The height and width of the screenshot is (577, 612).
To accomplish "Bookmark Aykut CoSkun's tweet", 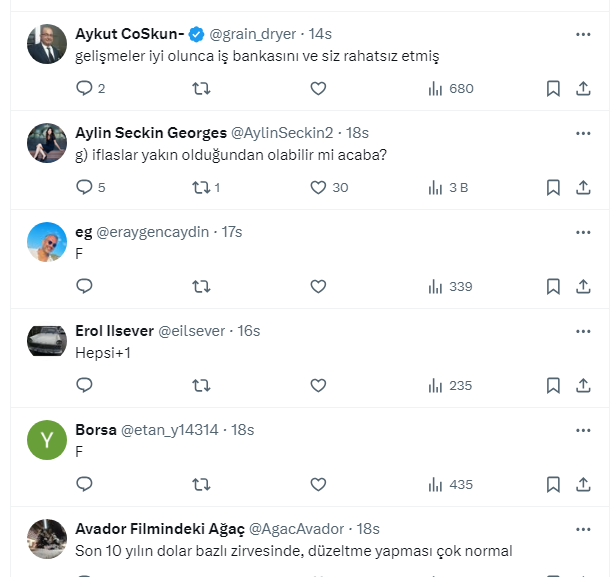I will pyautogui.click(x=553, y=89).
